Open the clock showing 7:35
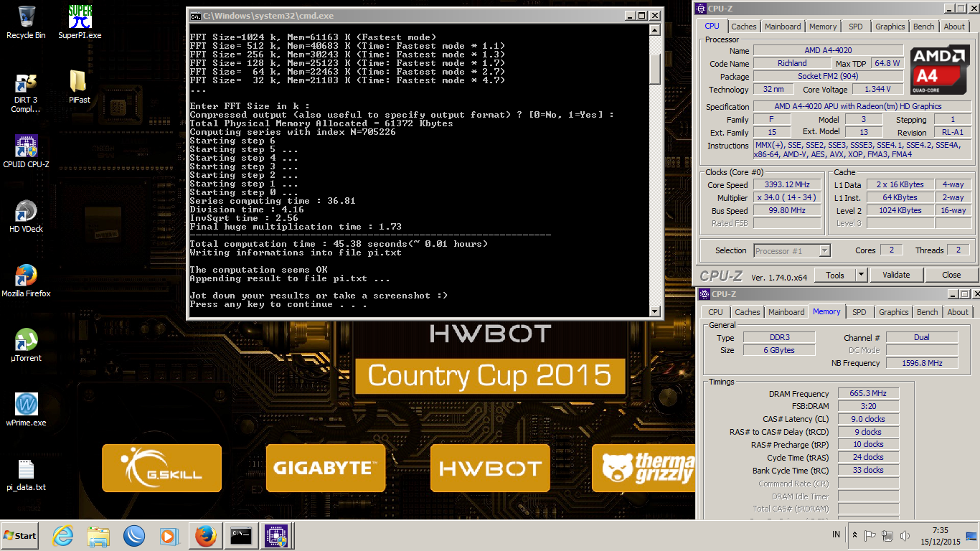This screenshot has width=980, height=551. click(940, 535)
